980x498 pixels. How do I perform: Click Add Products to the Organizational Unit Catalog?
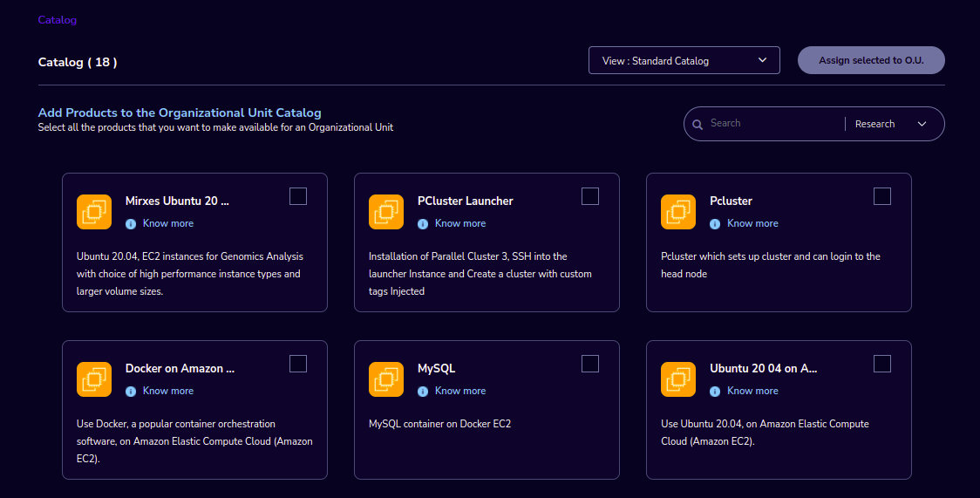(180, 113)
